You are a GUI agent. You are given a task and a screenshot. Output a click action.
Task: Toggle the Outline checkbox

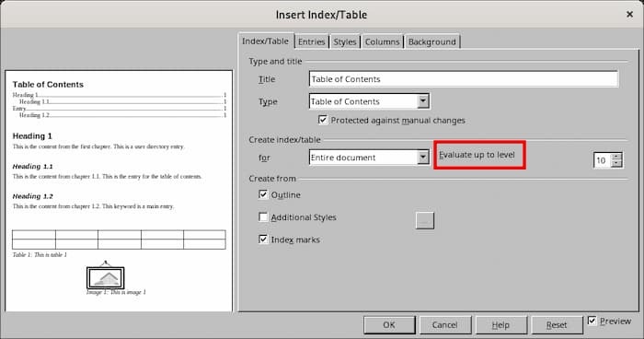[263, 194]
